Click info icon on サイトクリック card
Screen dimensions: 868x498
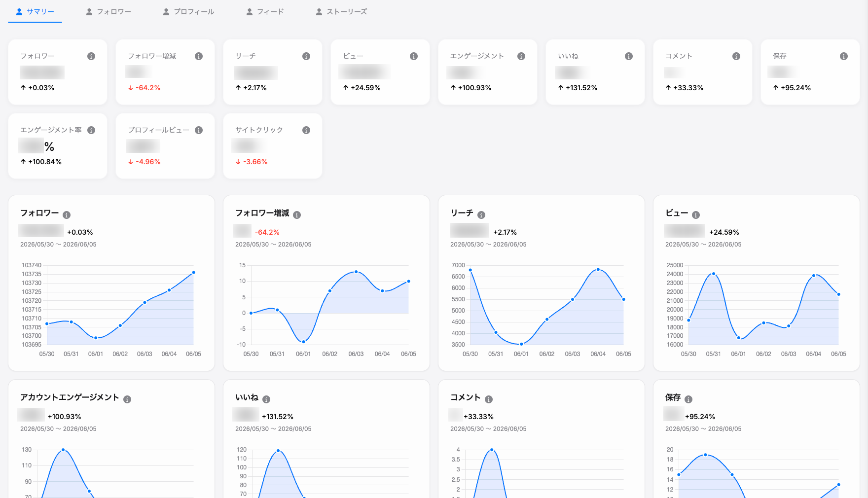point(306,130)
